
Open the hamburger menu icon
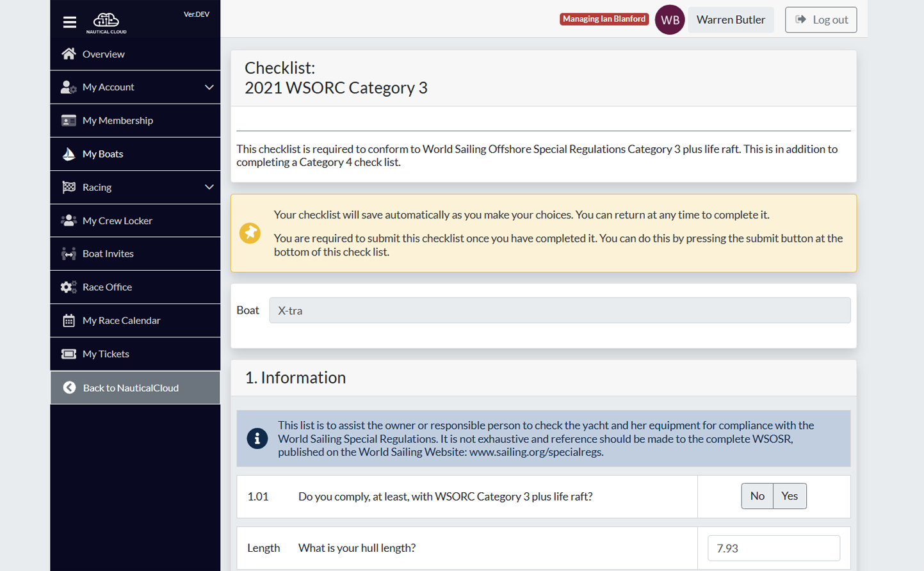[x=70, y=22]
